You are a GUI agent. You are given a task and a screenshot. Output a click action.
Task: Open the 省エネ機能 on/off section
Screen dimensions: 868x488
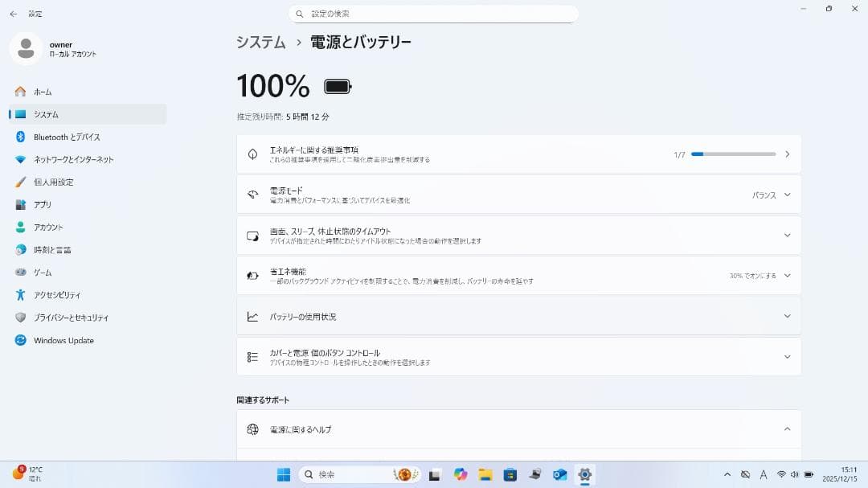click(x=518, y=275)
